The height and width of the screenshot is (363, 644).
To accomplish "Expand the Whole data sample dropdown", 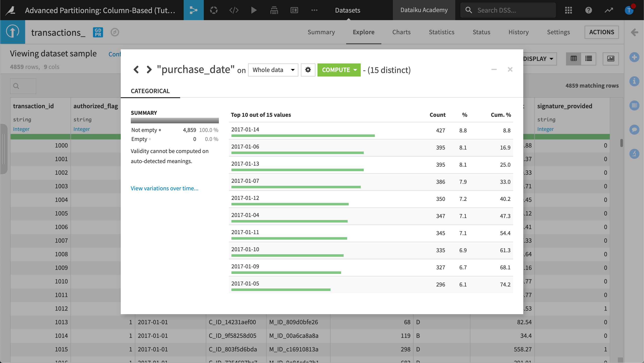I will point(273,70).
